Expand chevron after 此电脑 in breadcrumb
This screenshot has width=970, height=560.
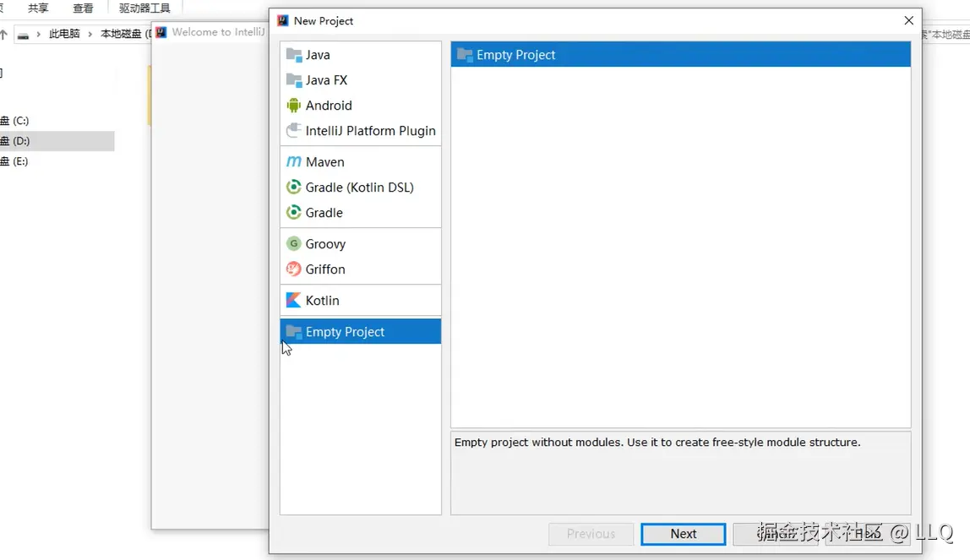[x=90, y=34]
